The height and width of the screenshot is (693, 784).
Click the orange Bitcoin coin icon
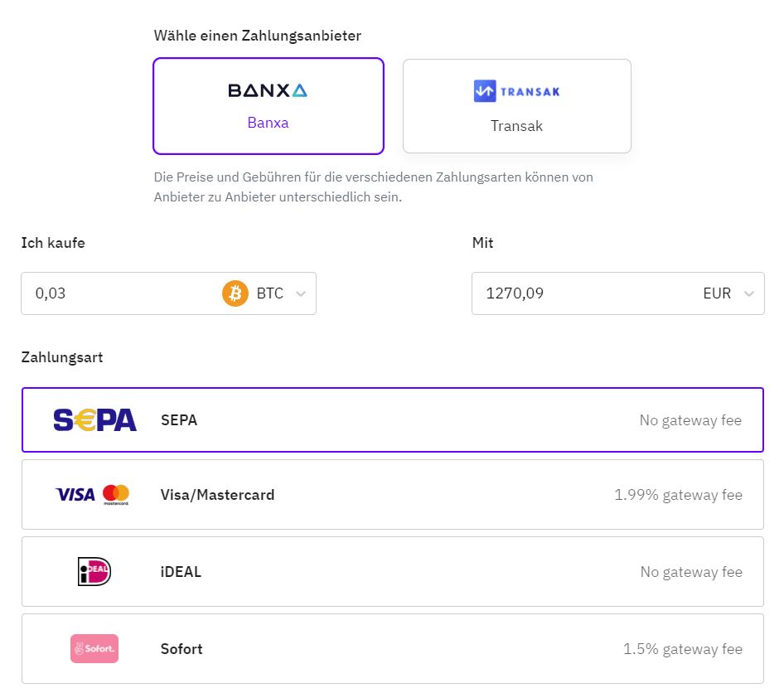(235, 293)
